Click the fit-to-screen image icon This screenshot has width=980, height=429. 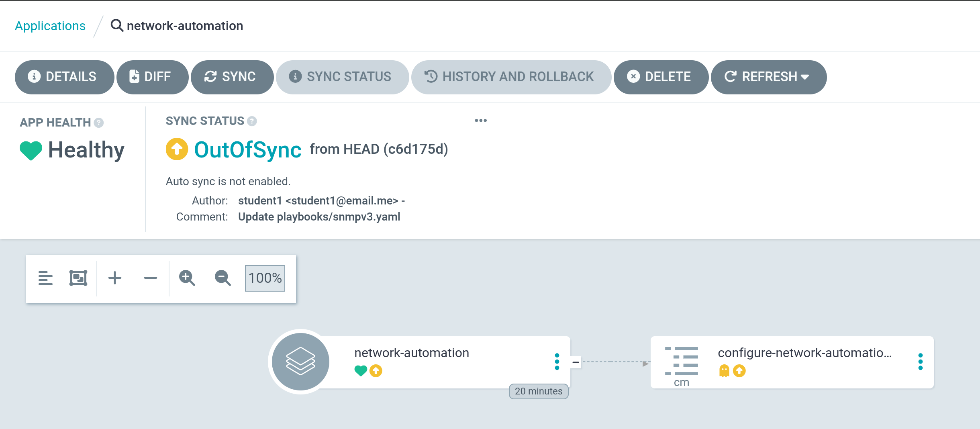click(x=78, y=278)
